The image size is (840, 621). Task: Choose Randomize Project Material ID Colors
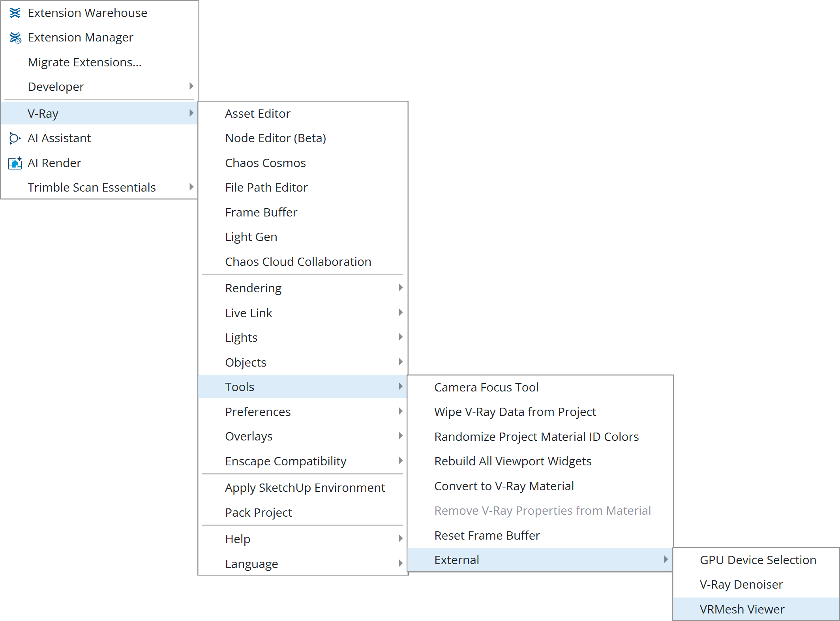coord(540,437)
